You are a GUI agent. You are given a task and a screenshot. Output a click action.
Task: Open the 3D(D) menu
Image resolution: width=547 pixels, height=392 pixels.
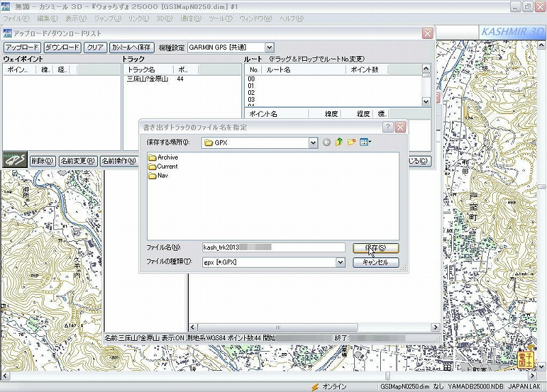point(164,18)
